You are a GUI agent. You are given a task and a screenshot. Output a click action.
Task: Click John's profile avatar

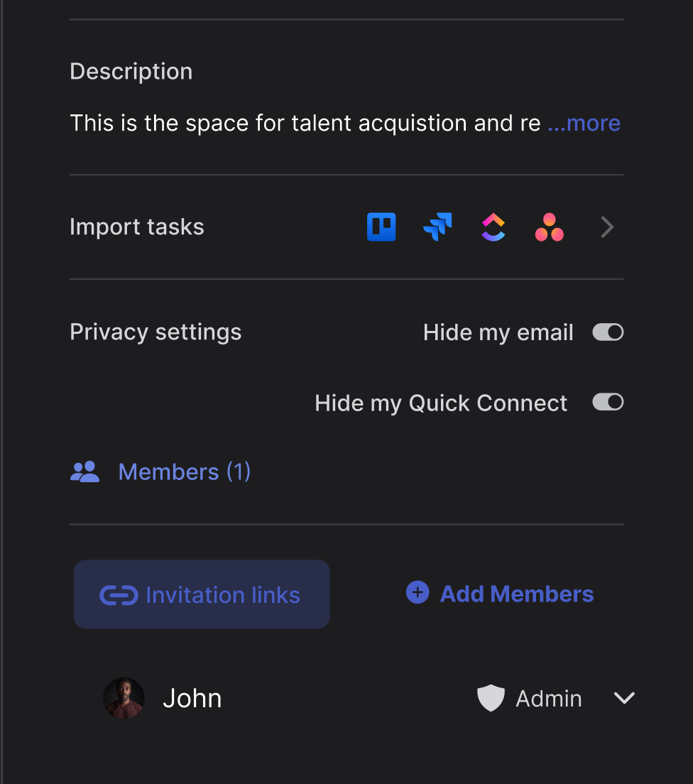[124, 698]
